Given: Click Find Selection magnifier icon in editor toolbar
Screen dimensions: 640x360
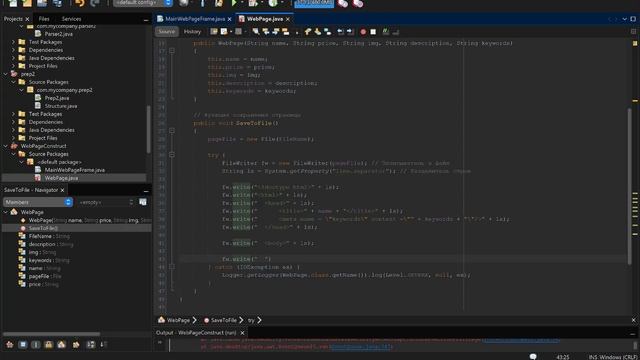Looking at the screenshot, I should (x=256, y=31).
